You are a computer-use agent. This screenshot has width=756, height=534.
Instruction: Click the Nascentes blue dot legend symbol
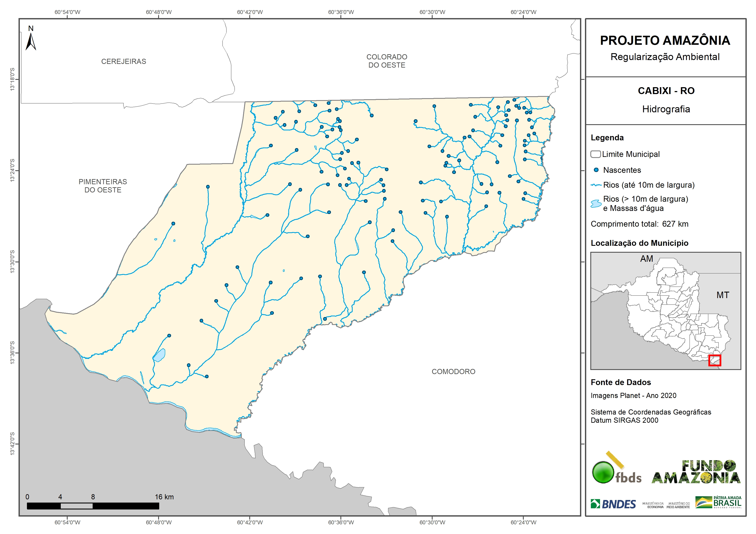(596, 170)
